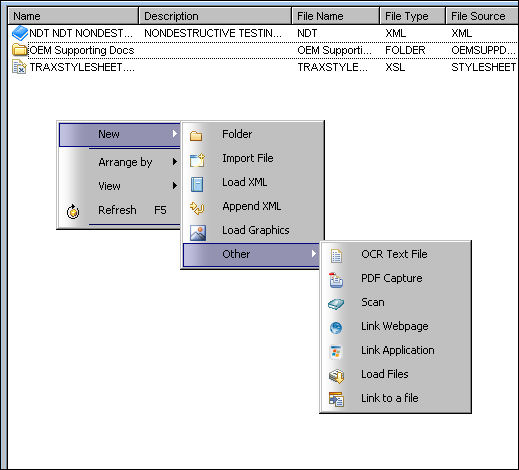Click the OEMSUPPD... file source cell

pyautogui.click(x=484, y=50)
